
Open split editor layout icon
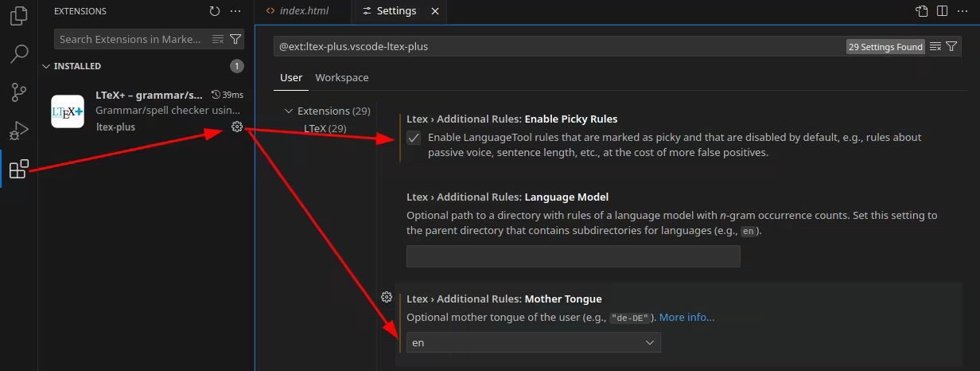[942, 11]
